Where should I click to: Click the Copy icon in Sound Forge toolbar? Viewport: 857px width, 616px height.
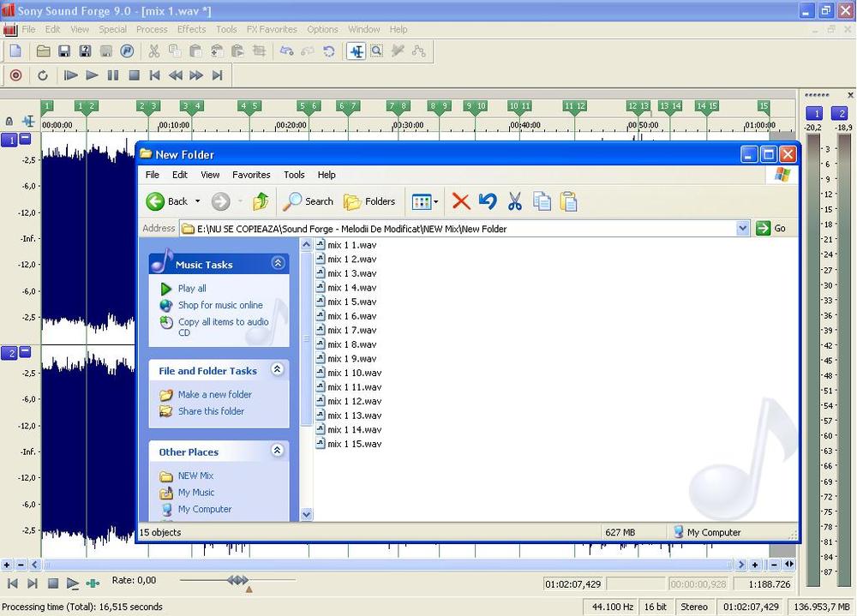point(175,51)
